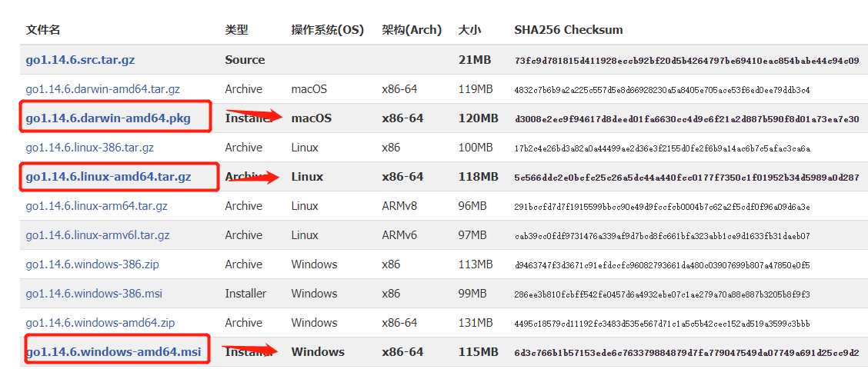Open go1.14.6.darwin-amd64.tar.gz download link
Screen dimensions: 868x369
click(103, 89)
